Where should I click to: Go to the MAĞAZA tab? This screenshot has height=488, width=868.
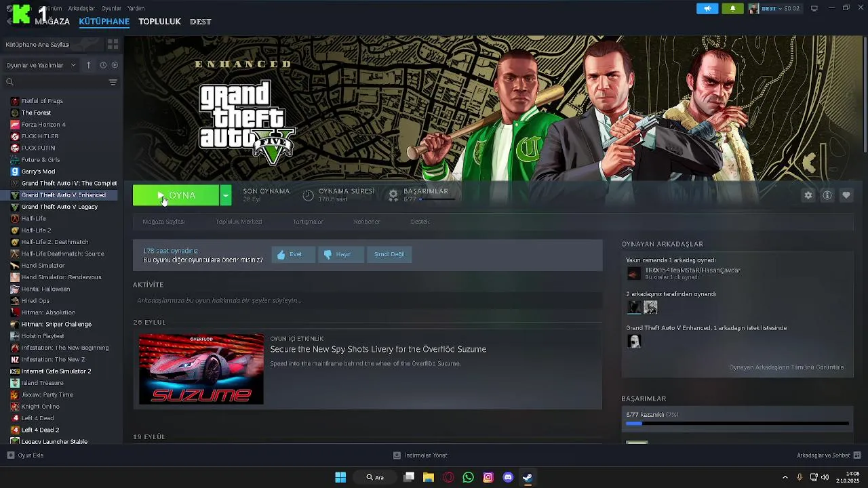pyautogui.click(x=52, y=22)
